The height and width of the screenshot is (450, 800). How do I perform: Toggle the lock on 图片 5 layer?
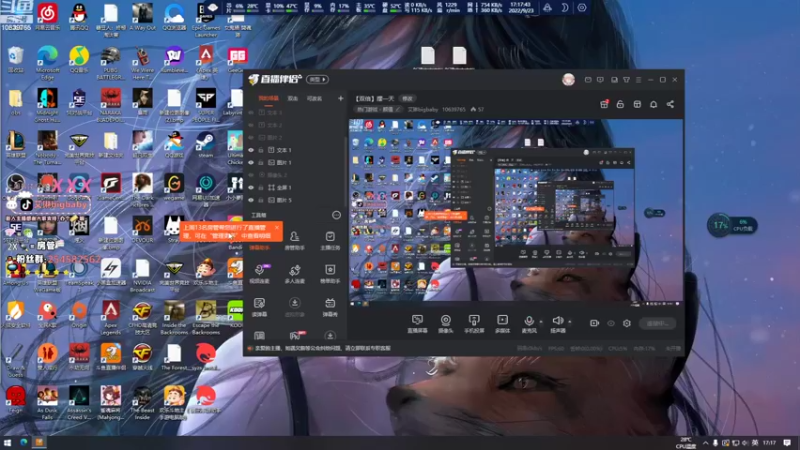261,200
